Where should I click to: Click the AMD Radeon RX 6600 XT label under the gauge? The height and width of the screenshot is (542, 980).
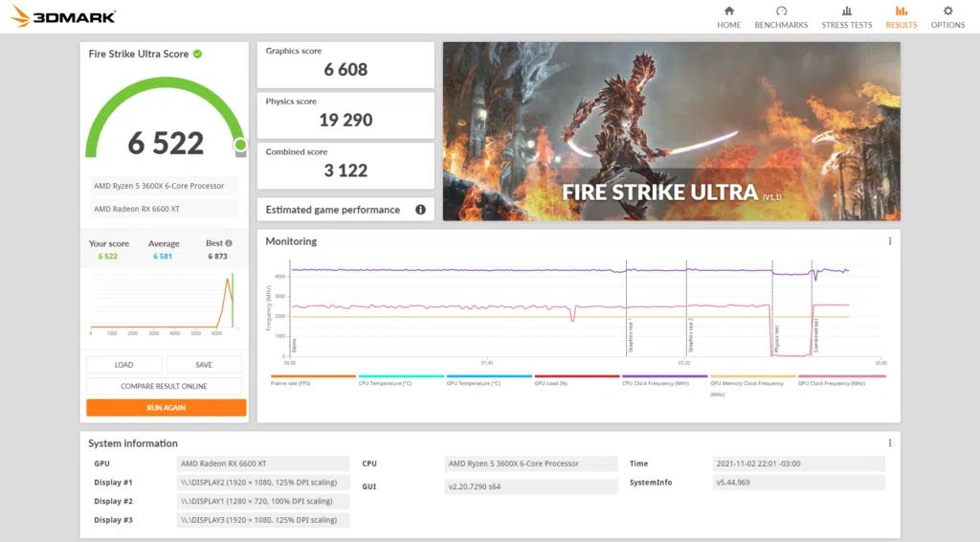click(164, 209)
